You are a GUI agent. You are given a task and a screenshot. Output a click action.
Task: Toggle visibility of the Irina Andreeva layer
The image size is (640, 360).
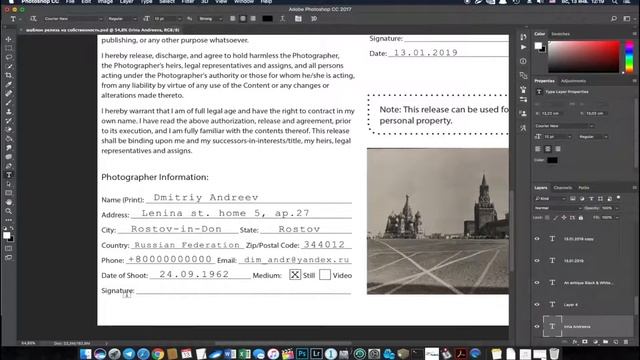[x=537, y=327]
